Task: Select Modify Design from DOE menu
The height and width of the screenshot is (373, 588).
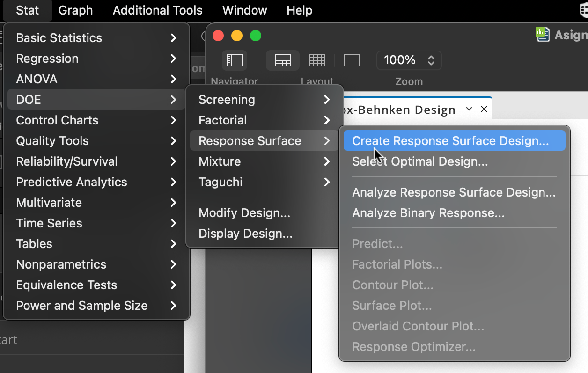Action: 244,213
